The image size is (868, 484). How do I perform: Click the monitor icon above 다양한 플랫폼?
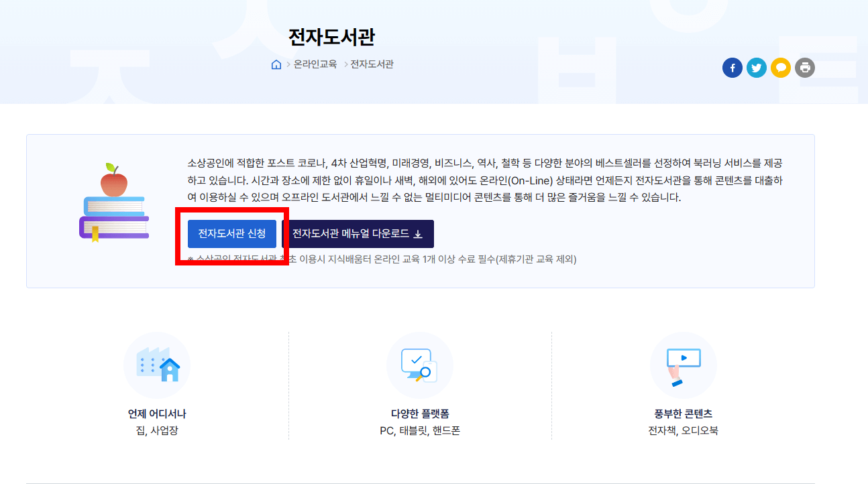pyautogui.click(x=420, y=365)
